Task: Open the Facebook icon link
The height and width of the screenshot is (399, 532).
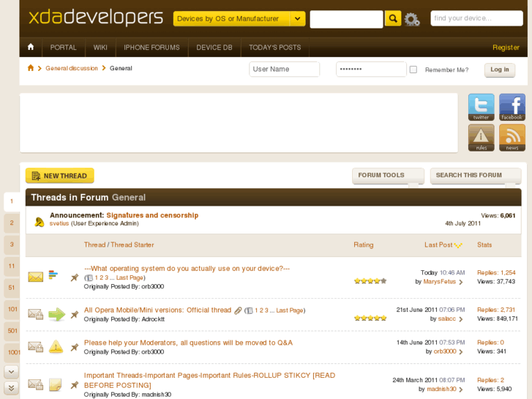Action: (x=512, y=108)
